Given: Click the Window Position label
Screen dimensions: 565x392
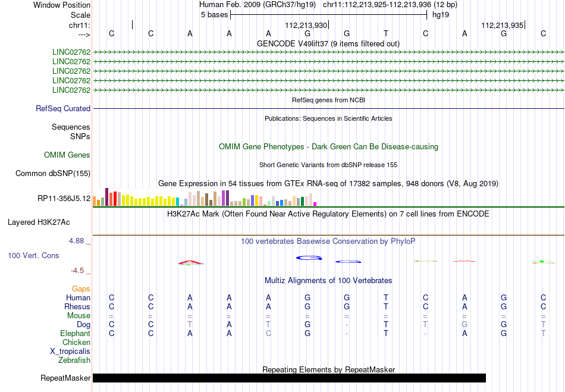Looking at the screenshot, I should (x=62, y=5).
